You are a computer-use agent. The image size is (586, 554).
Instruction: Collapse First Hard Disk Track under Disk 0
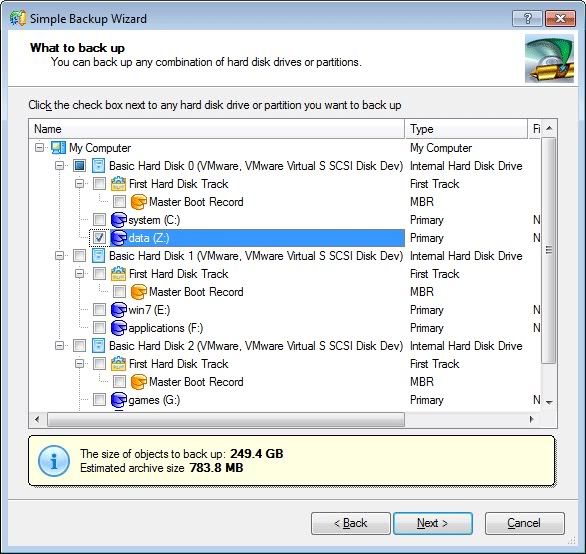[x=79, y=184]
